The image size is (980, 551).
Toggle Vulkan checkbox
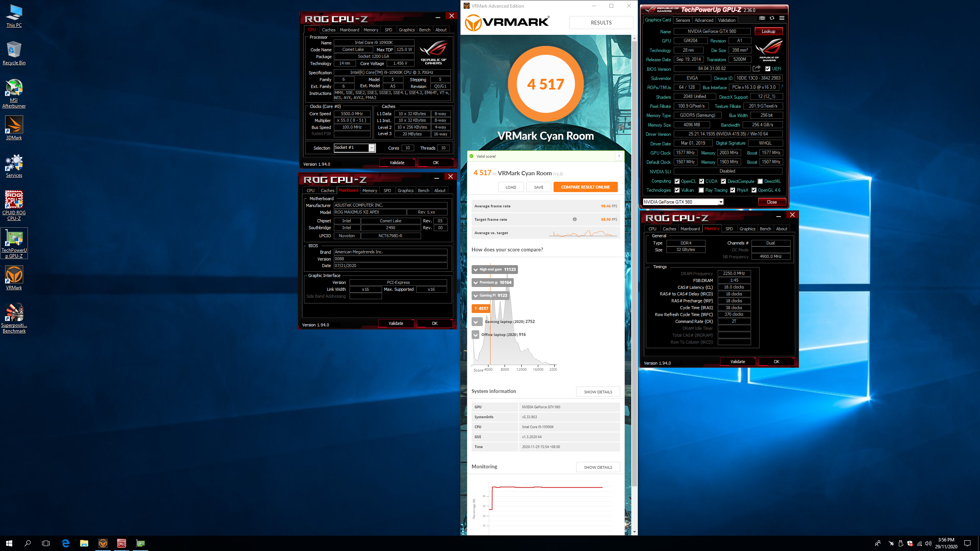point(677,190)
